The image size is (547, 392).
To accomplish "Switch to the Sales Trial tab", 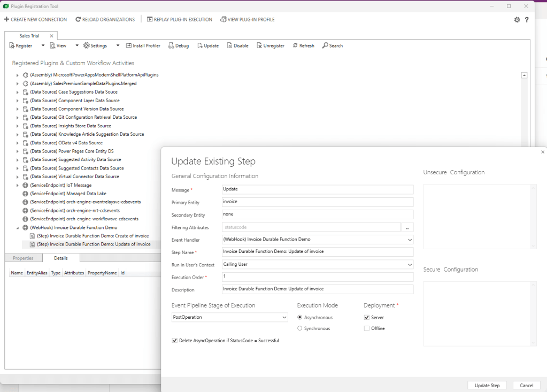I will tap(29, 36).
